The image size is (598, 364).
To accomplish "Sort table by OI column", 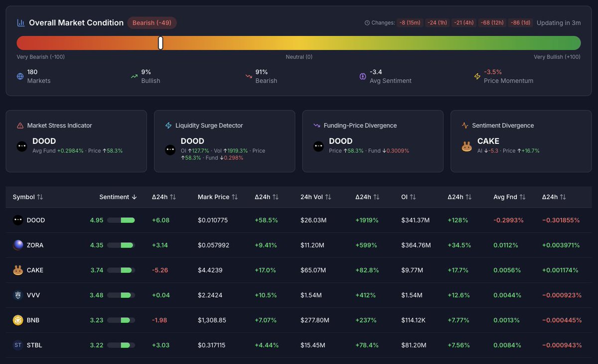I will click(409, 197).
